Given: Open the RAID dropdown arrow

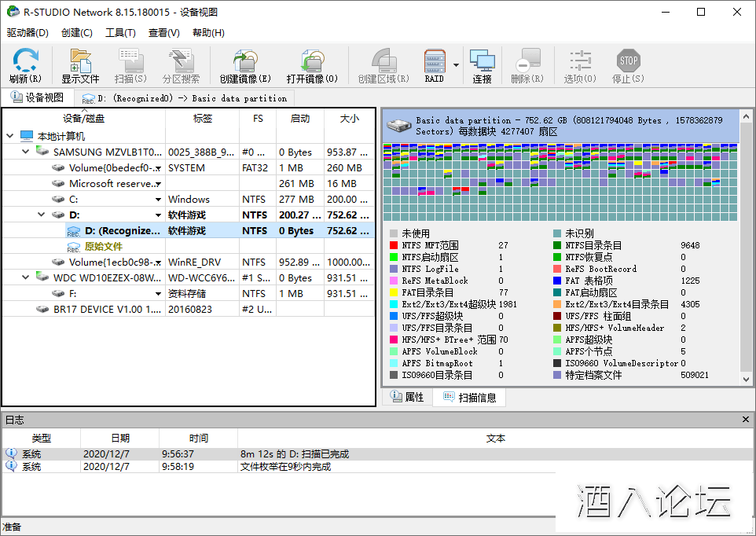Looking at the screenshot, I should pos(456,65).
